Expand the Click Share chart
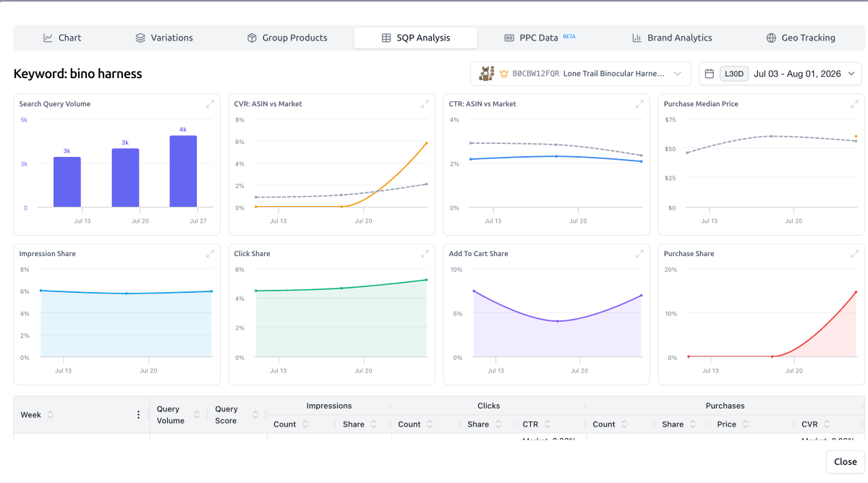The height and width of the screenshot is (483, 868). pos(425,254)
